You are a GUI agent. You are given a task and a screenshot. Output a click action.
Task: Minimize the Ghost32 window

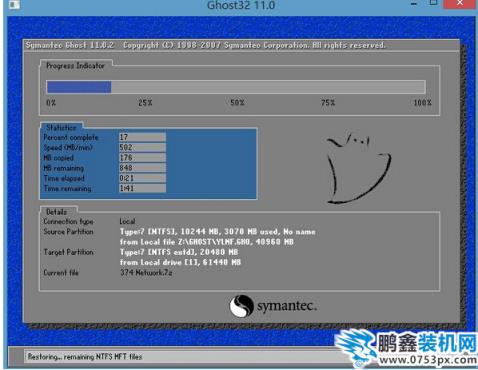[414, 4]
